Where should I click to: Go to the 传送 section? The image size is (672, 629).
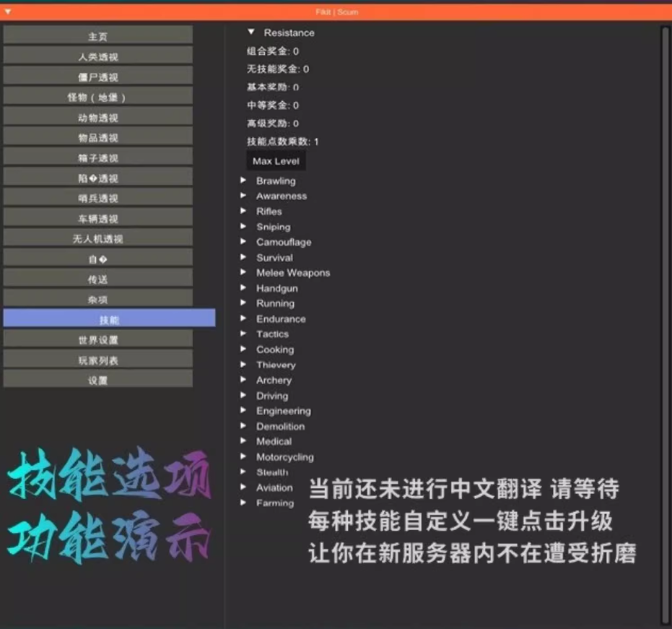click(98, 279)
